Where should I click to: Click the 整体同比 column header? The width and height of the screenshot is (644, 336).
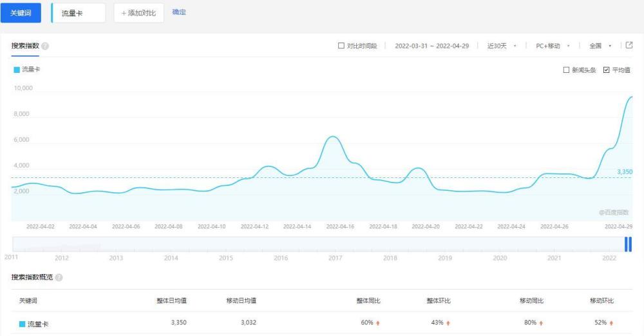[x=368, y=301]
